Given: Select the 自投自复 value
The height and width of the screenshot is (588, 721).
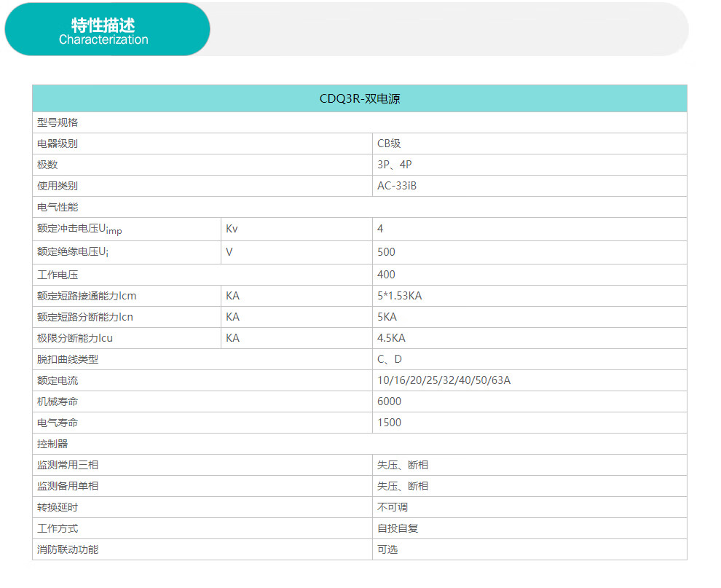Looking at the screenshot, I should [x=398, y=529].
